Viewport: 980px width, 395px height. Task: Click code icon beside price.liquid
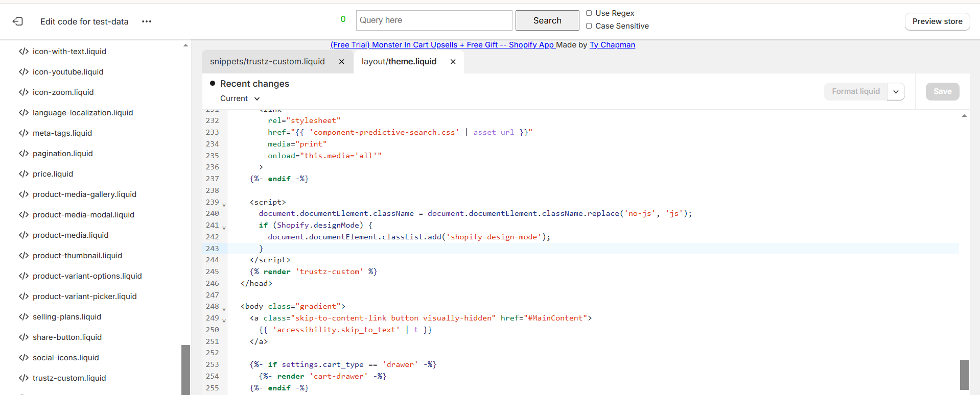point(24,174)
